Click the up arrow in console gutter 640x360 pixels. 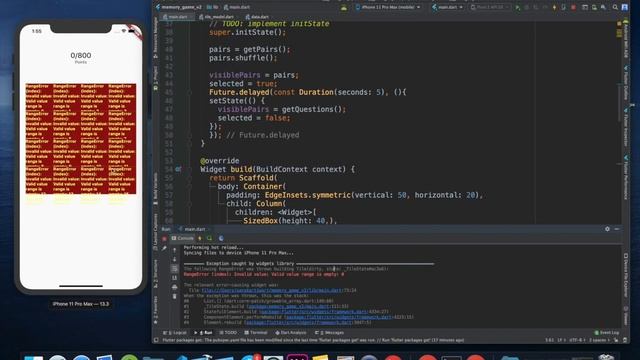tap(175, 250)
